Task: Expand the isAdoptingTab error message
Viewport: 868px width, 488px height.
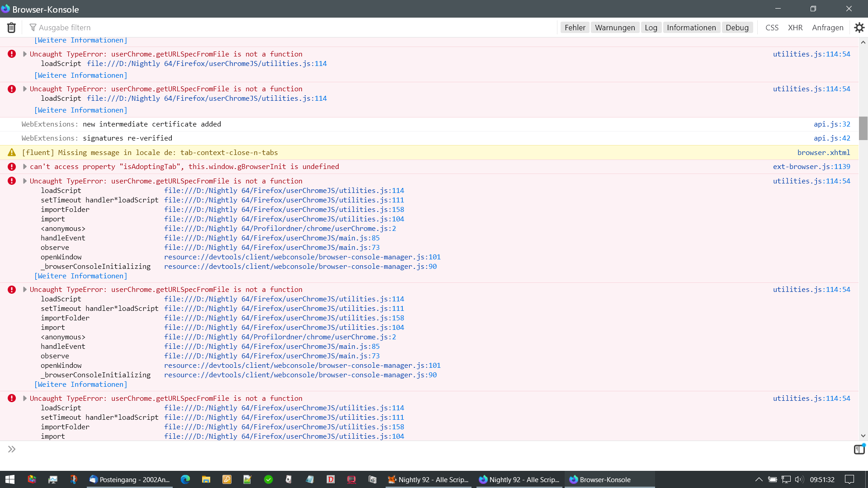Action: click(x=25, y=167)
